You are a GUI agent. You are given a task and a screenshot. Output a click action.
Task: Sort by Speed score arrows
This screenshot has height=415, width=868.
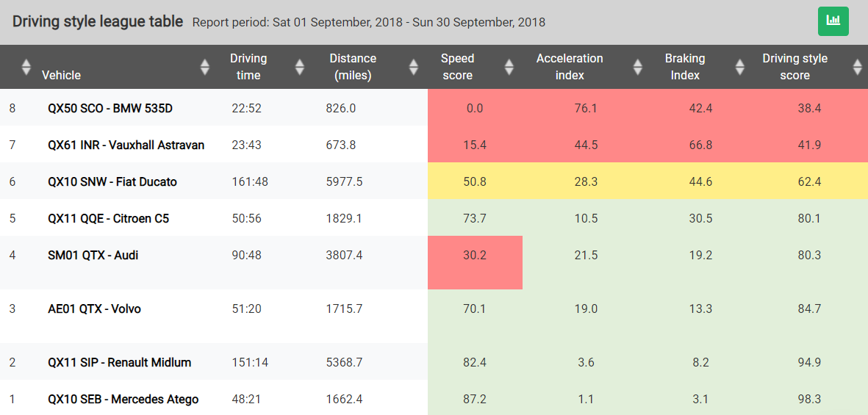click(x=509, y=67)
